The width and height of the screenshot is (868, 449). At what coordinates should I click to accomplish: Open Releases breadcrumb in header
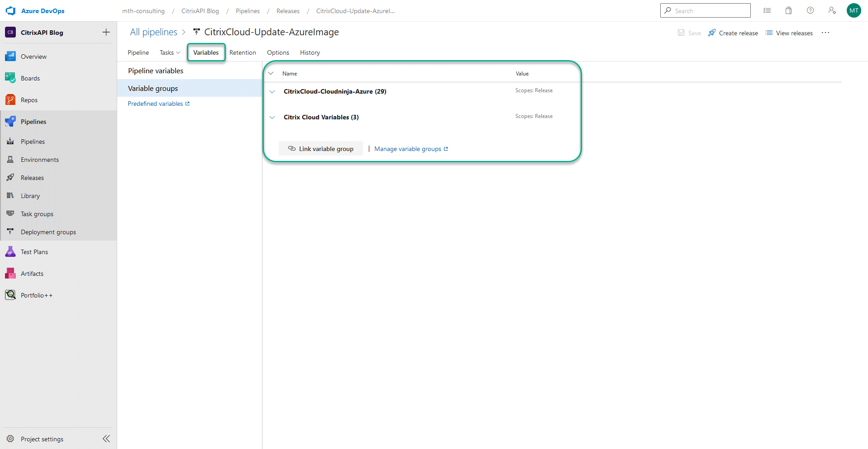288,11
